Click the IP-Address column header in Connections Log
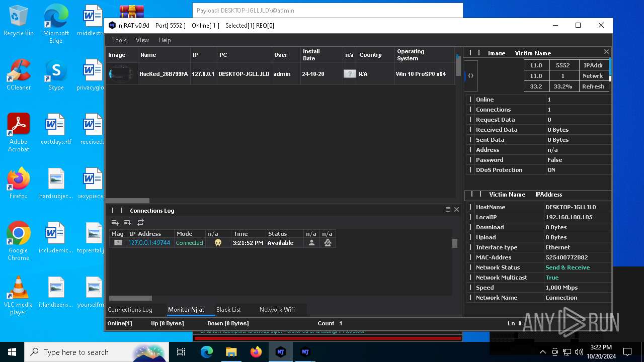This screenshot has height=362, width=644. point(150,234)
